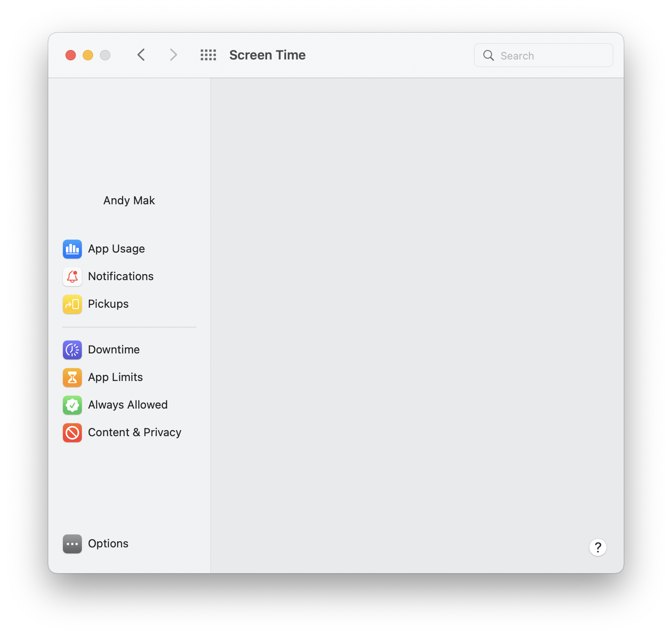The width and height of the screenshot is (672, 637).
Task: Select the Pickups phone icon
Action: pyautogui.click(x=72, y=304)
